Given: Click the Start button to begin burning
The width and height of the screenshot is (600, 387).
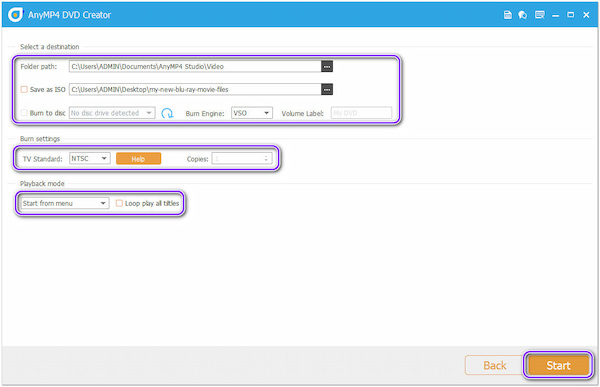Looking at the screenshot, I should [x=558, y=365].
